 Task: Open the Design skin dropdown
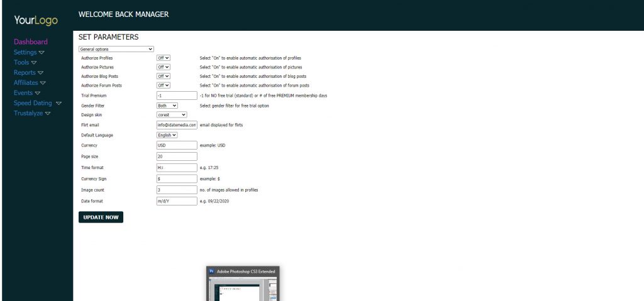click(172, 115)
